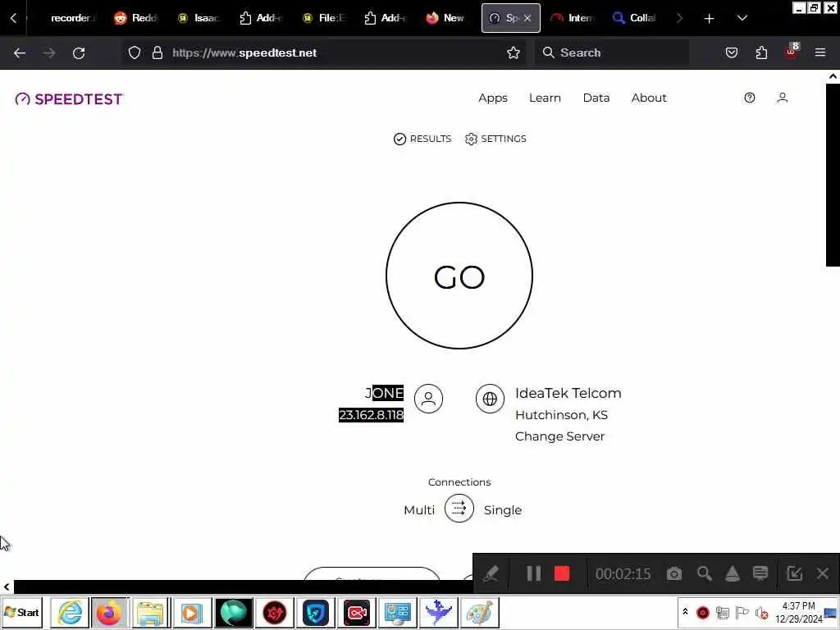Click the recorder edit export icon
Image resolution: width=840 pixels, height=630 pixels.
[x=794, y=573]
